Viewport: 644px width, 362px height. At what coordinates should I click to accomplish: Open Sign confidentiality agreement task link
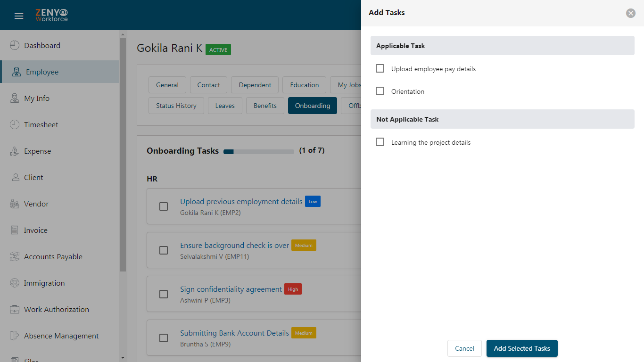[231, 289]
